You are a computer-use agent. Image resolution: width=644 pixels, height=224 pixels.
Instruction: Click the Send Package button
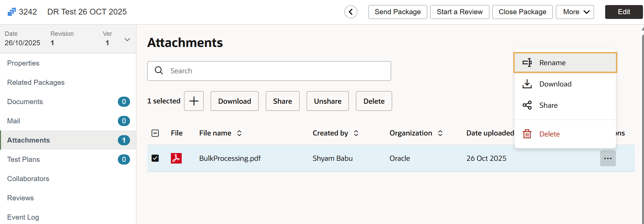pyautogui.click(x=397, y=12)
